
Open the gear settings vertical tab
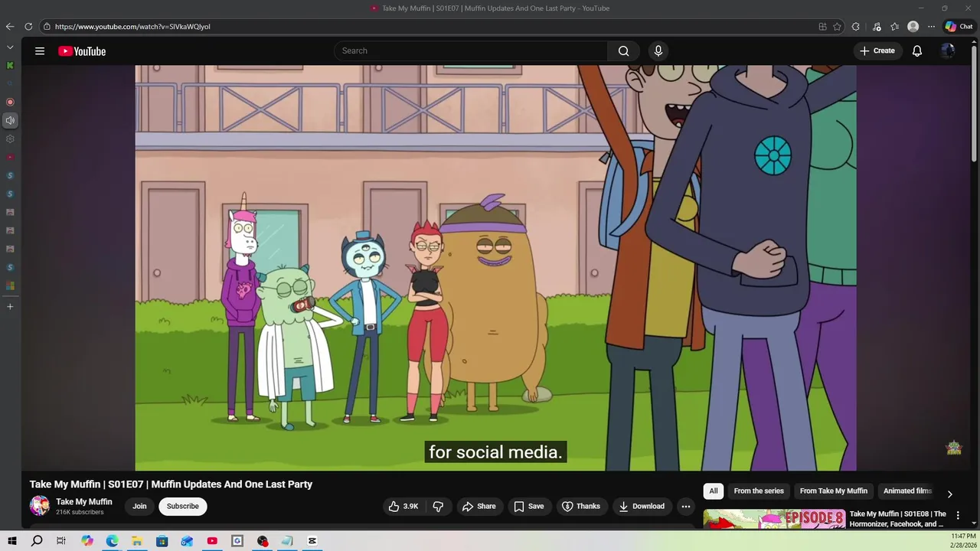[x=10, y=139]
